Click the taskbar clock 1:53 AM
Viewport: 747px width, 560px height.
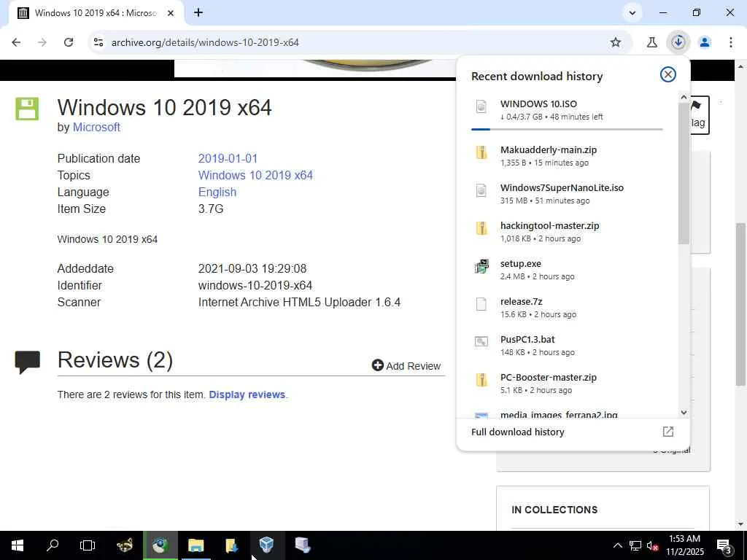click(684, 545)
